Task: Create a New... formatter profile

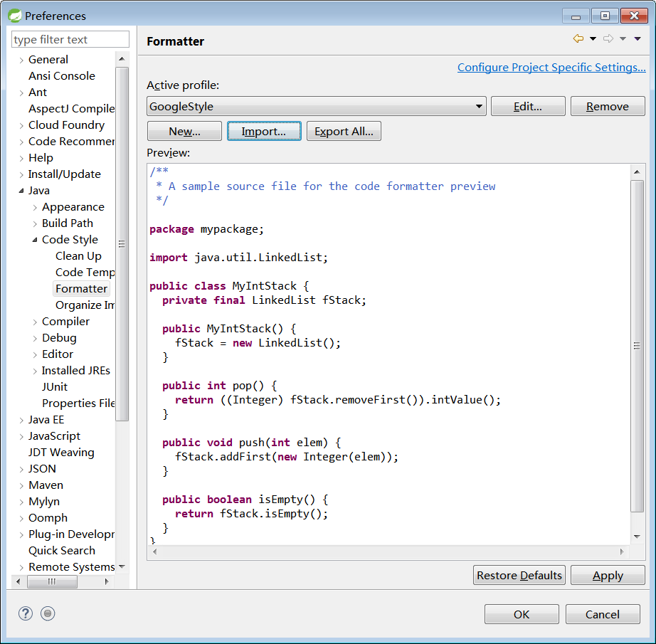Action: [x=184, y=132]
